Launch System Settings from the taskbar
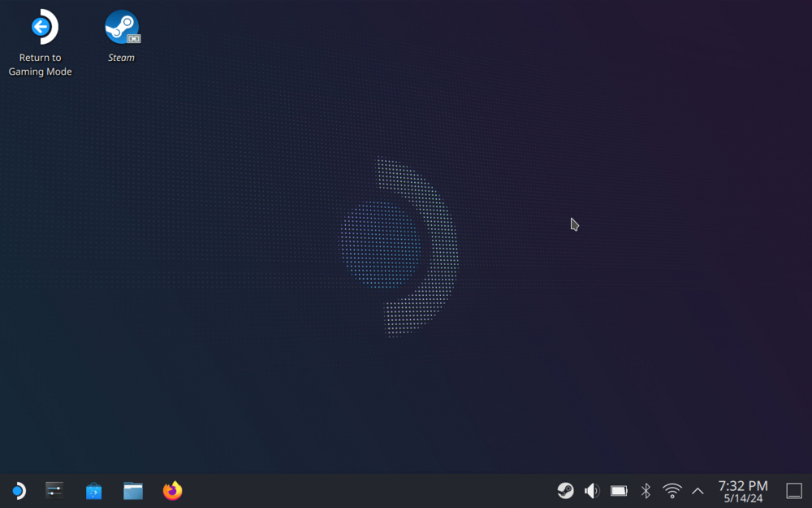 [x=54, y=490]
